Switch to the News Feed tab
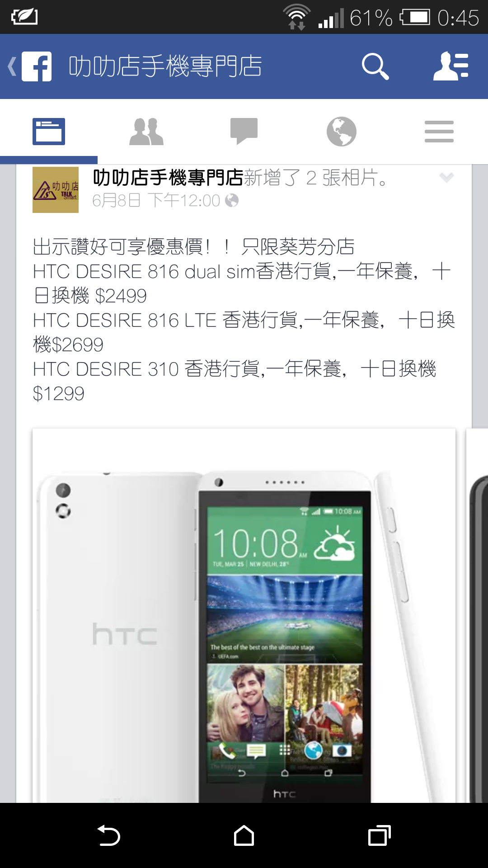Screen dimensions: 488x868 click(x=49, y=132)
